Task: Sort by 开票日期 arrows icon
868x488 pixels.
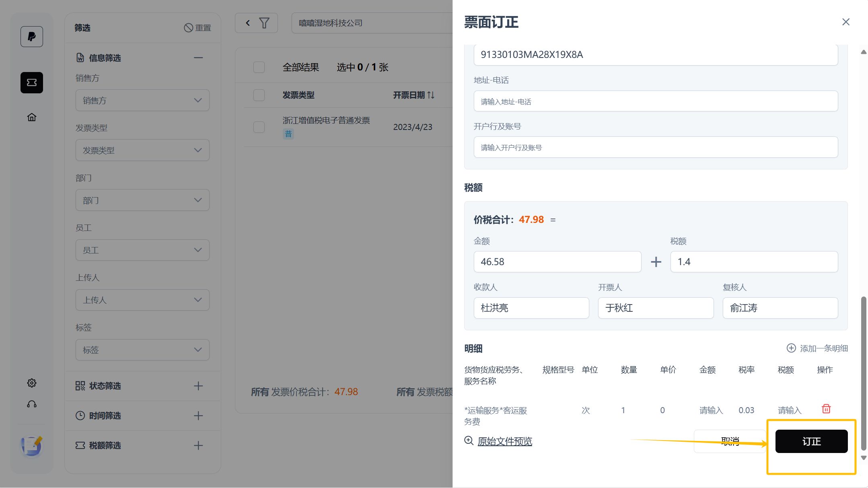Action: pyautogui.click(x=431, y=95)
